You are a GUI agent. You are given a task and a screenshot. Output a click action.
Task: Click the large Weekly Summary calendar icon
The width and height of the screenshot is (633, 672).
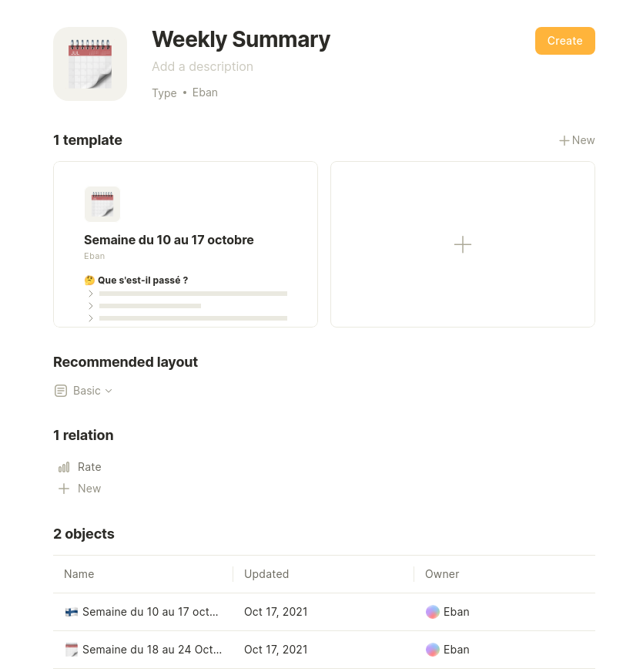[x=90, y=64]
